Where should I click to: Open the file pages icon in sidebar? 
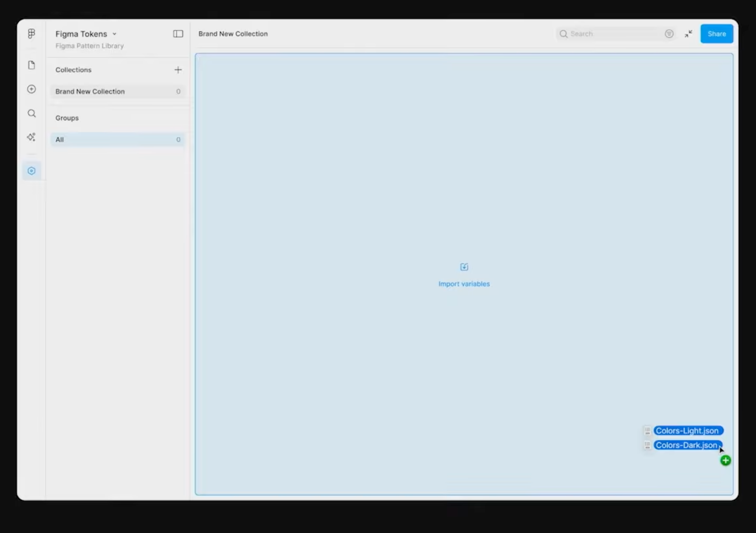click(31, 65)
